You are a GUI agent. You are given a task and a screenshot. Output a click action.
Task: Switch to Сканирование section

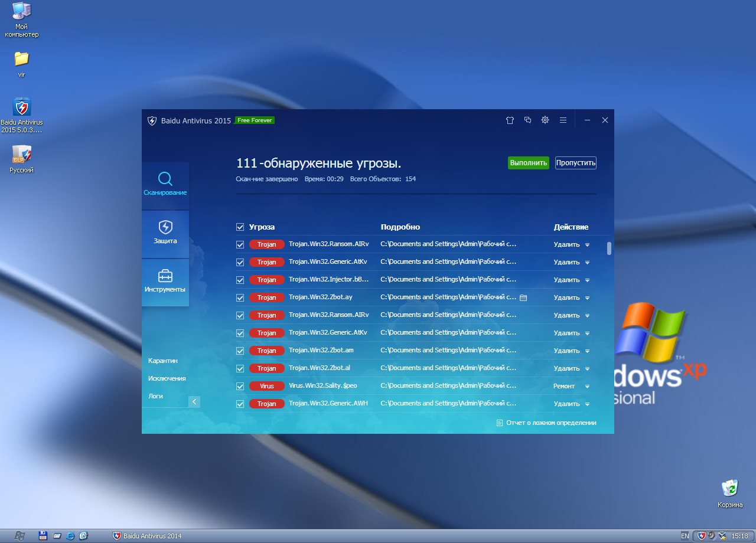165,186
